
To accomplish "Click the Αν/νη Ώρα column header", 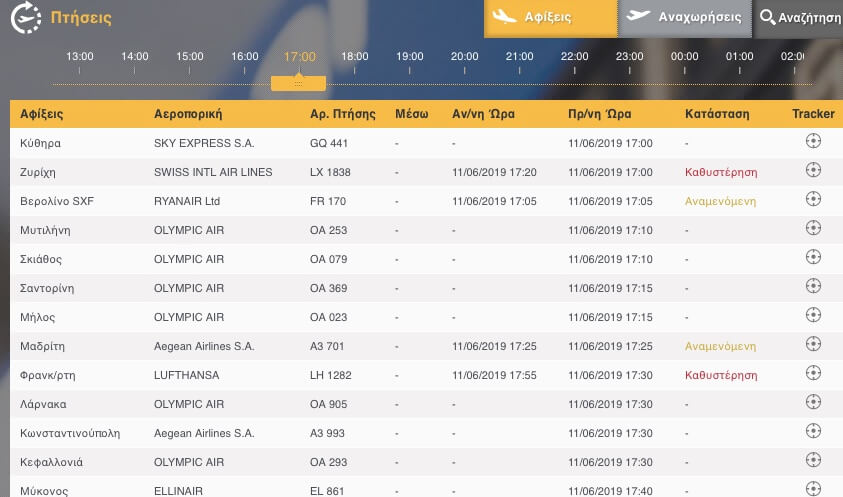I will coord(483,114).
